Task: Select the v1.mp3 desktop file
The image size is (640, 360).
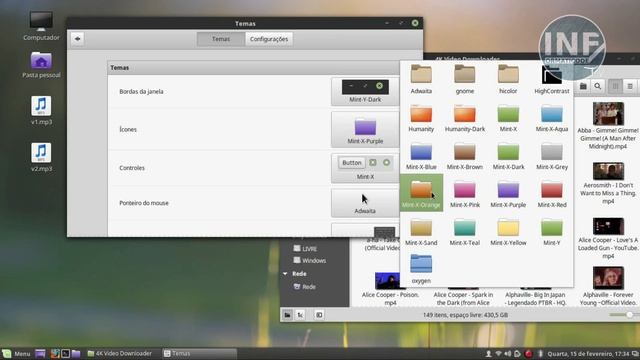Action: 41,110
